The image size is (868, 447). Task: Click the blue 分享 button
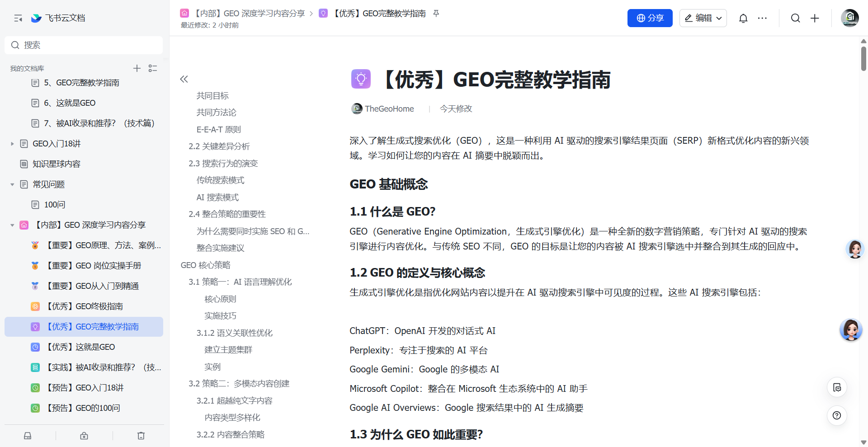[650, 18]
